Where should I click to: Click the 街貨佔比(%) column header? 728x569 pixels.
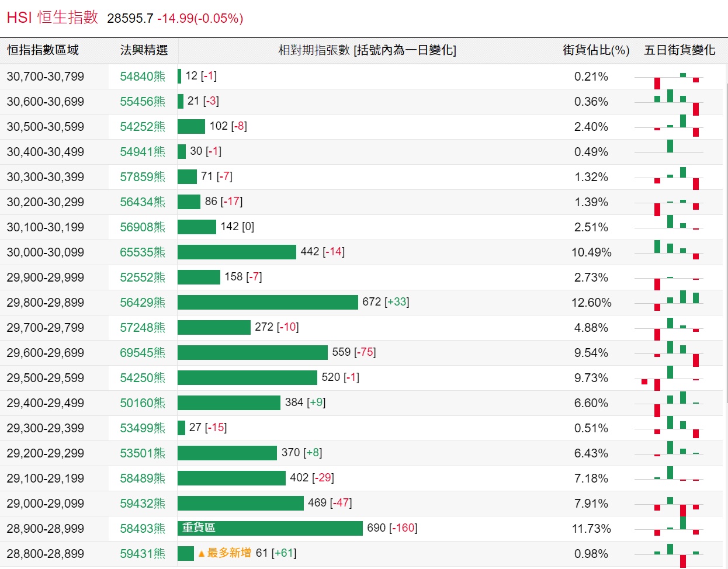(596, 50)
